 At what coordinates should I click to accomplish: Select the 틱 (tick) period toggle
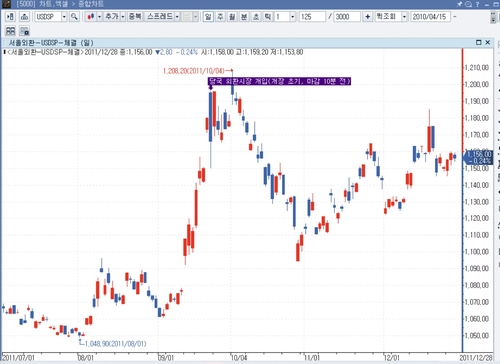click(268, 17)
